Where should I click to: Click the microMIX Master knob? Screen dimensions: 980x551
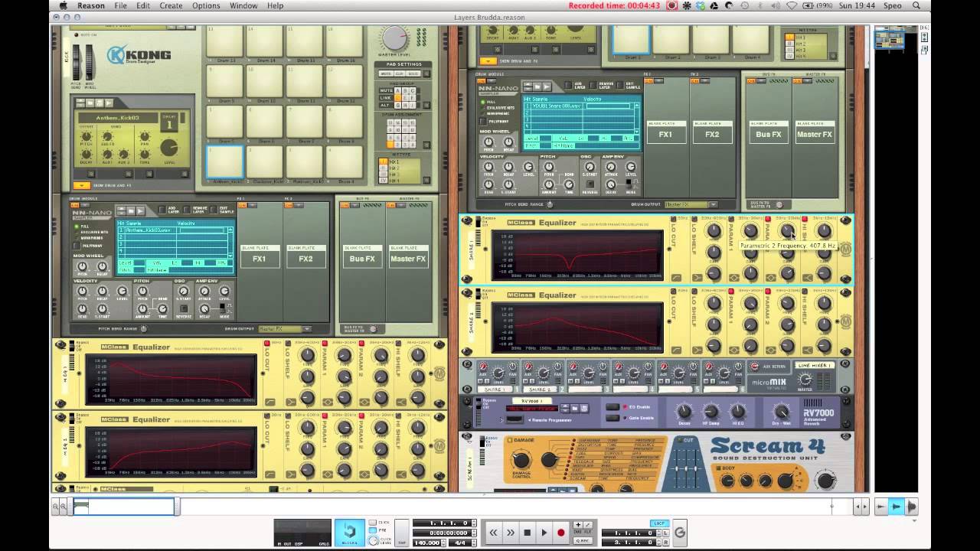805,380
